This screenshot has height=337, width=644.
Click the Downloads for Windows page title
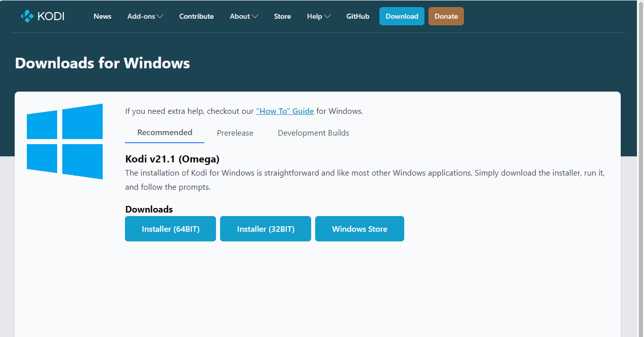[x=103, y=63]
